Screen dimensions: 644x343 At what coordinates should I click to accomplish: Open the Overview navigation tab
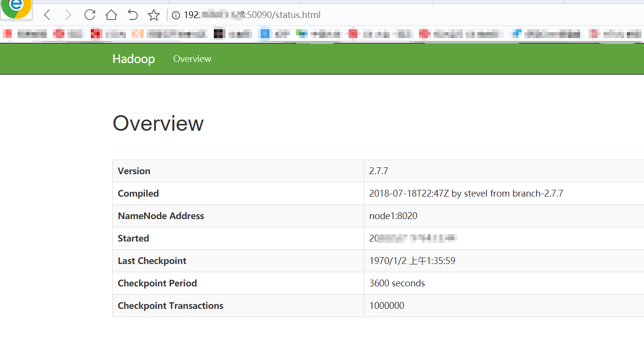192,59
